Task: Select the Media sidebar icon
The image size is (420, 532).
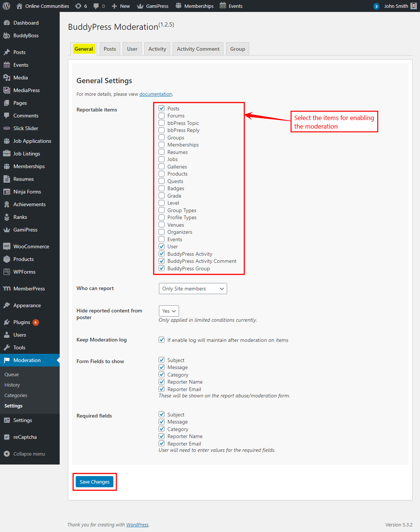Action: pyautogui.click(x=20, y=77)
